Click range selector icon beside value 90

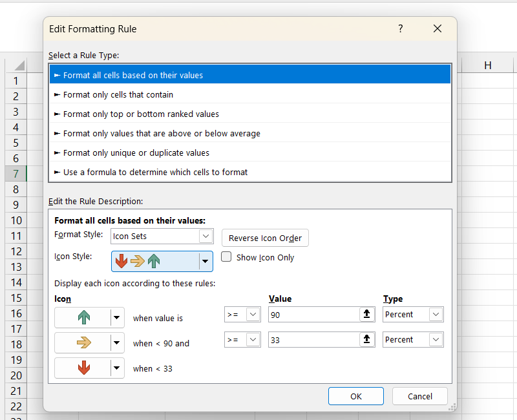[x=365, y=315]
